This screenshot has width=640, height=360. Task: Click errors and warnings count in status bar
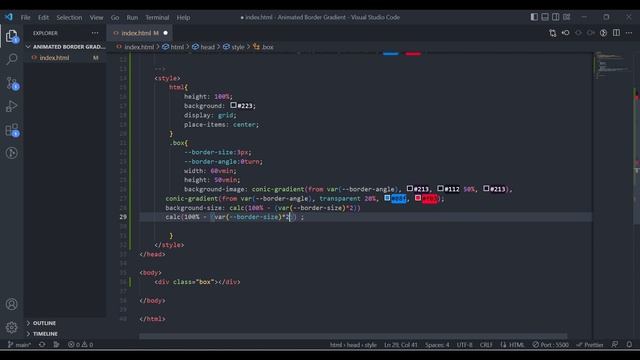coord(80,344)
